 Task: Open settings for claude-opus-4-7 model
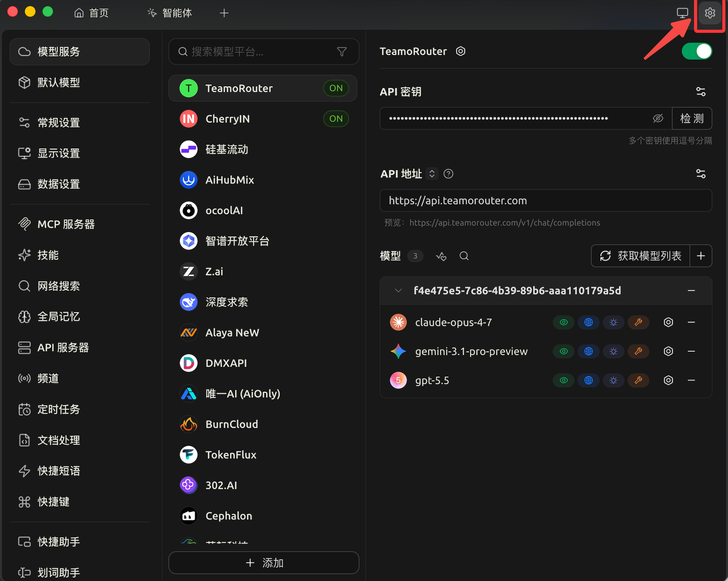[668, 322]
